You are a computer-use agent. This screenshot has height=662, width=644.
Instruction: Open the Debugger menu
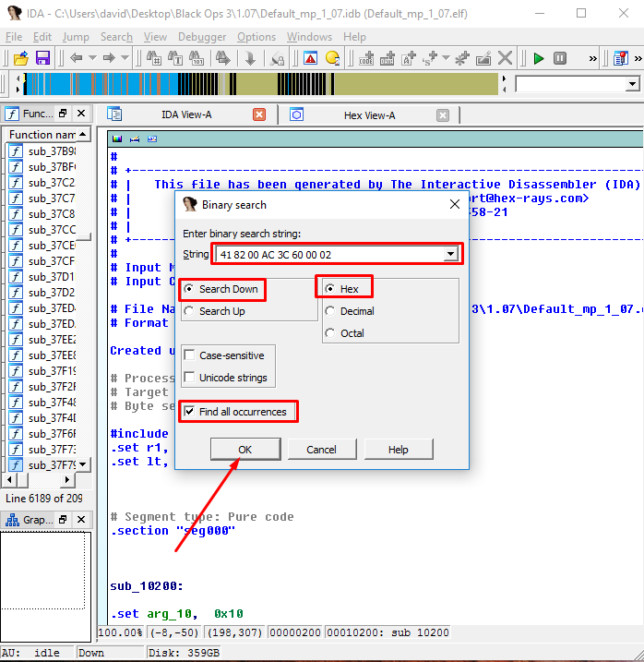pyautogui.click(x=202, y=37)
